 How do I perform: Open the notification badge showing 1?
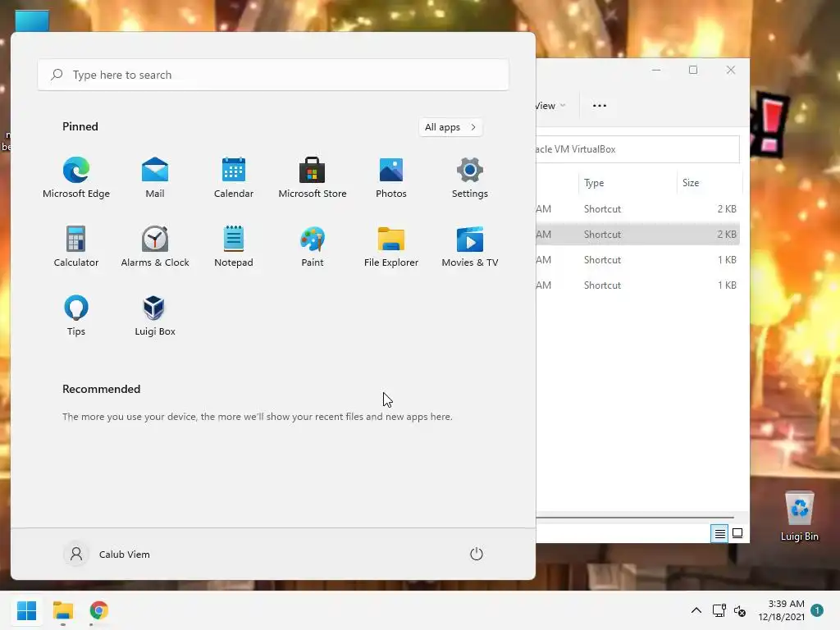pos(817,609)
